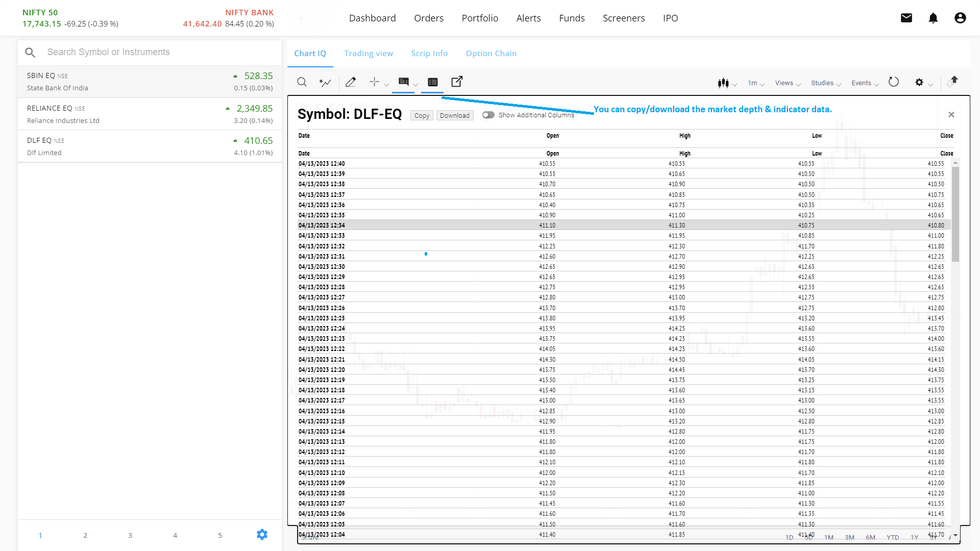This screenshot has height=551, width=980.
Task: Open the Portfolio menu item
Action: click(480, 18)
